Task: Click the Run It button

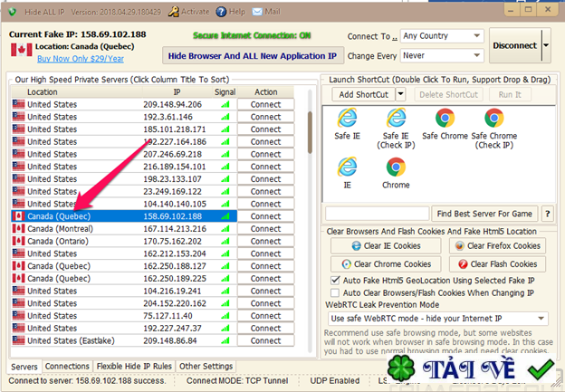Action: pyautogui.click(x=510, y=94)
